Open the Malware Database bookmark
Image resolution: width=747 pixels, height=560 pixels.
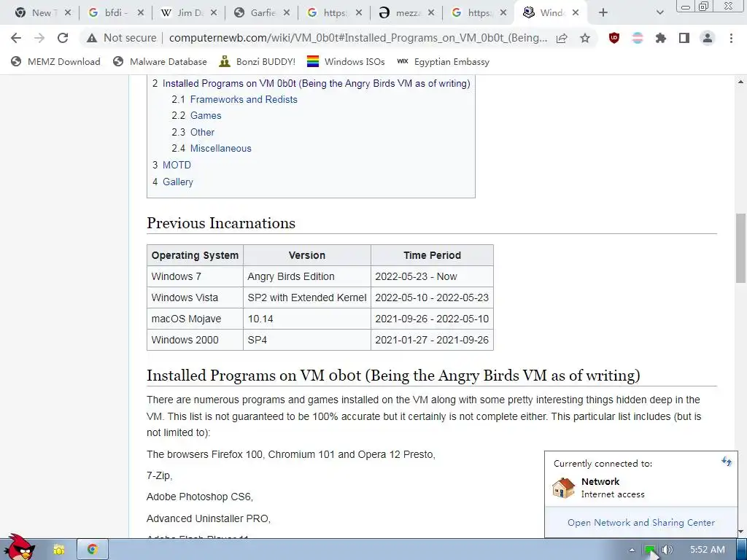coord(160,62)
